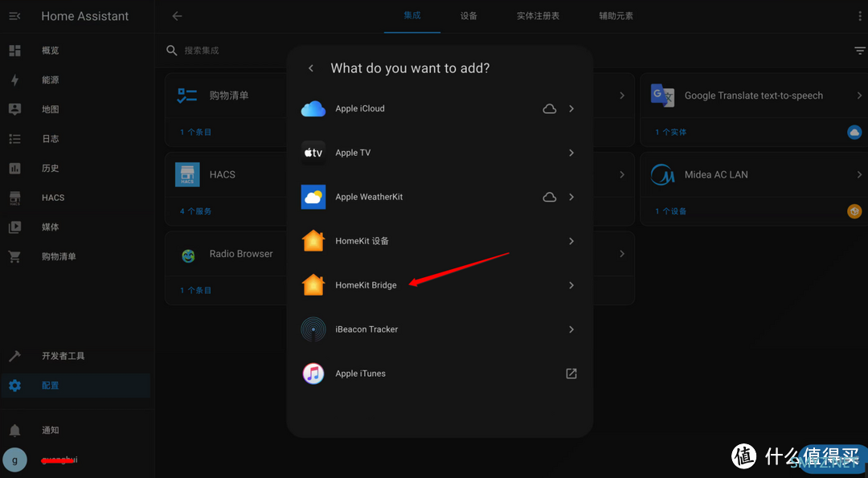The height and width of the screenshot is (478, 868).
Task: Go back using top bar arrow
Action: click(177, 16)
